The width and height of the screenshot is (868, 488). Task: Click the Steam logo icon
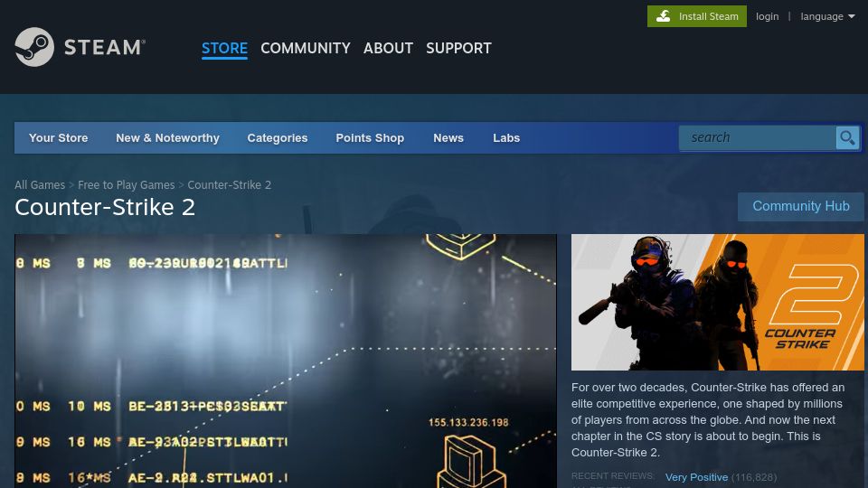[x=34, y=47]
